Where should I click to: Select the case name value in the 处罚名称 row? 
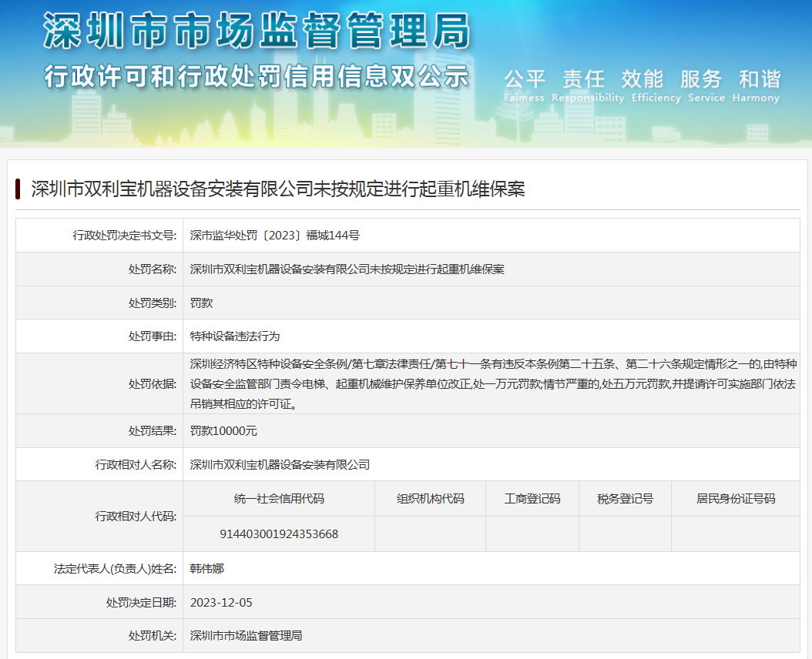347,269
